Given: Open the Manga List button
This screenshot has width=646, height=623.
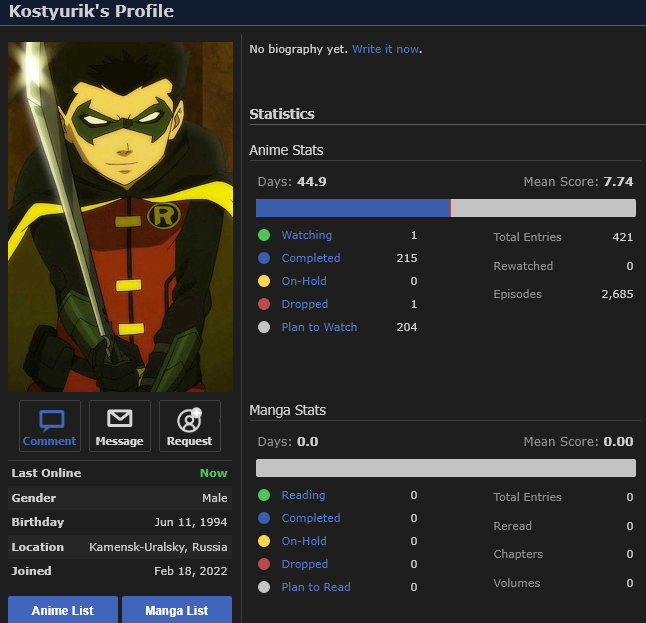Looking at the screenshot, I should click(x=177, y=610).
